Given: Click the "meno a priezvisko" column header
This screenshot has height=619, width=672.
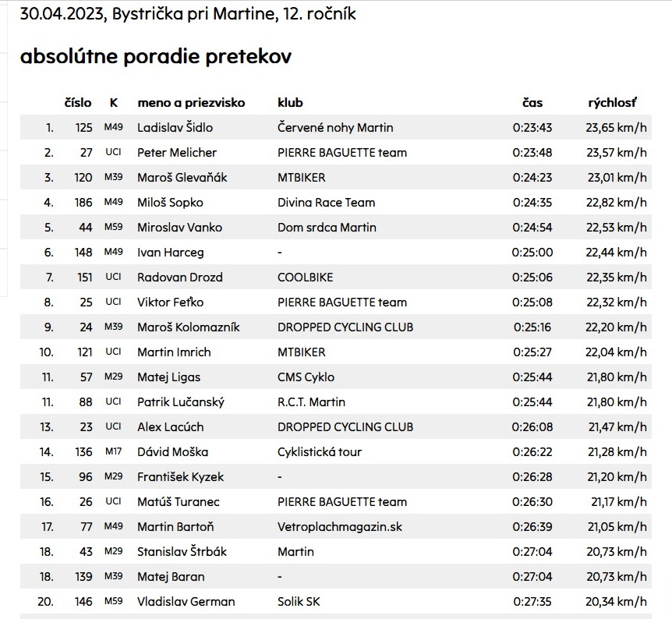Looking at the screenshot, I should click(191, 102).
